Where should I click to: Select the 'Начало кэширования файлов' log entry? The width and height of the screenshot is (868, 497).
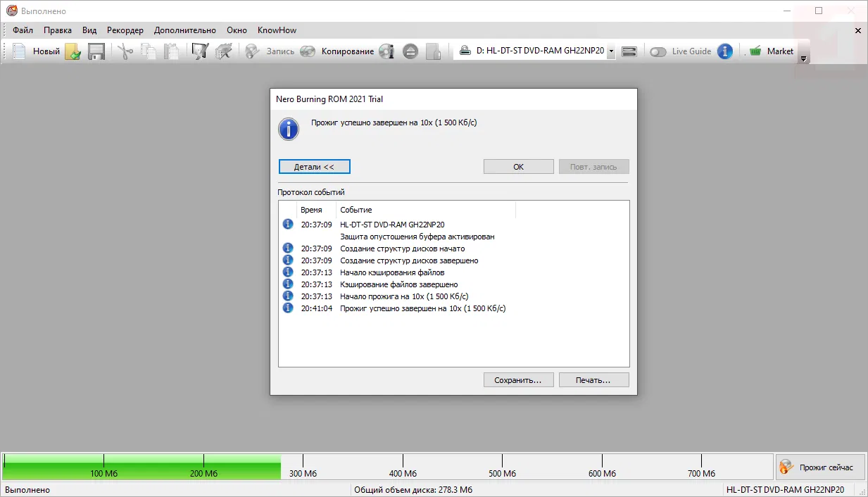(x=392, y=272)
